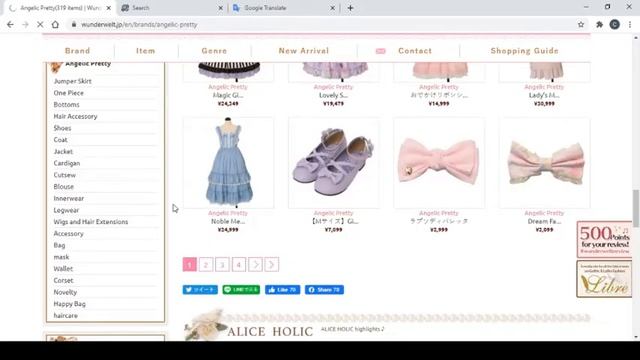The image size is (640, 360).
Task: Select the Corset category
Action: click(63, 280)
